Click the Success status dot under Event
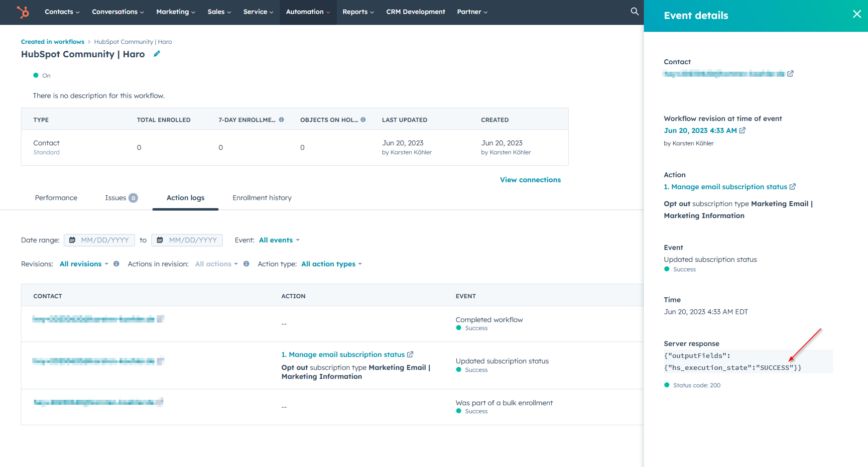This screenshot has width=868, height=467. [666, 269]
